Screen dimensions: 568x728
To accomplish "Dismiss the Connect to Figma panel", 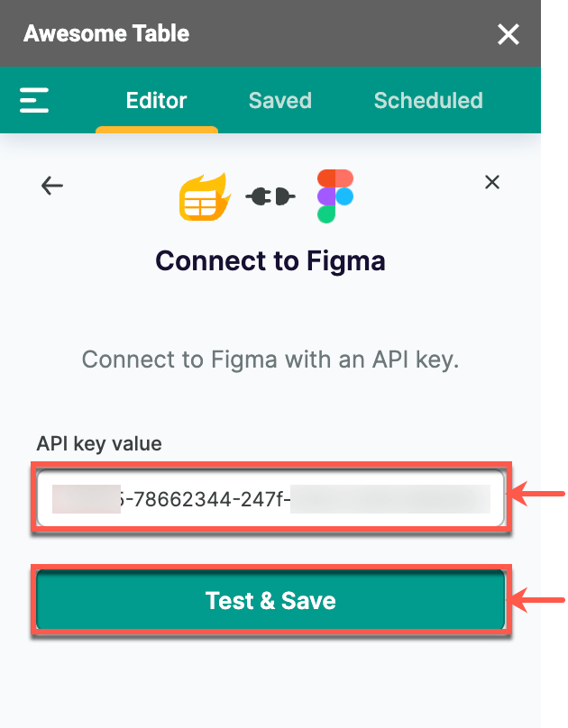I will (492, 182).
